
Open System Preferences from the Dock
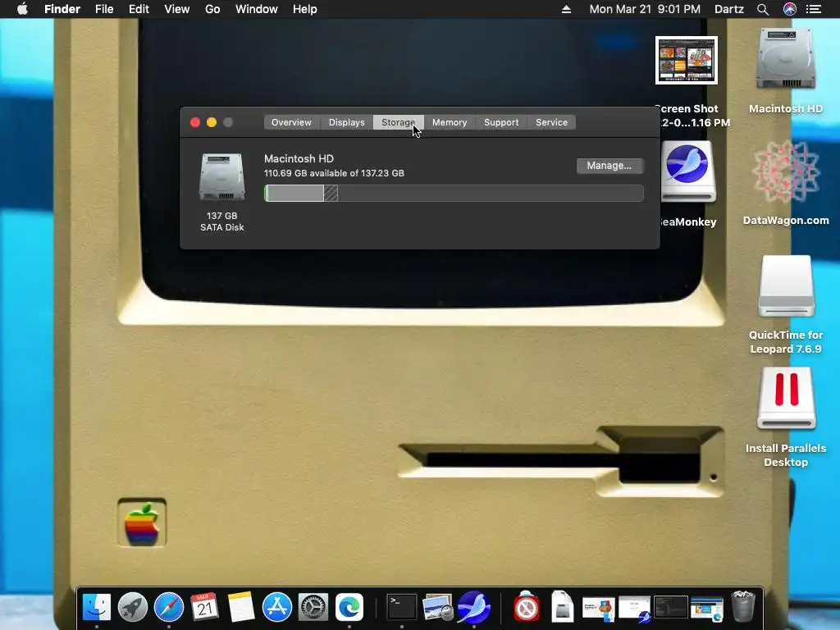(313, 607)
